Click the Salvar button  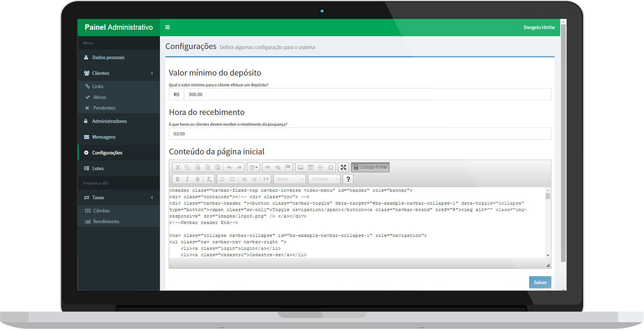point(540,282)
